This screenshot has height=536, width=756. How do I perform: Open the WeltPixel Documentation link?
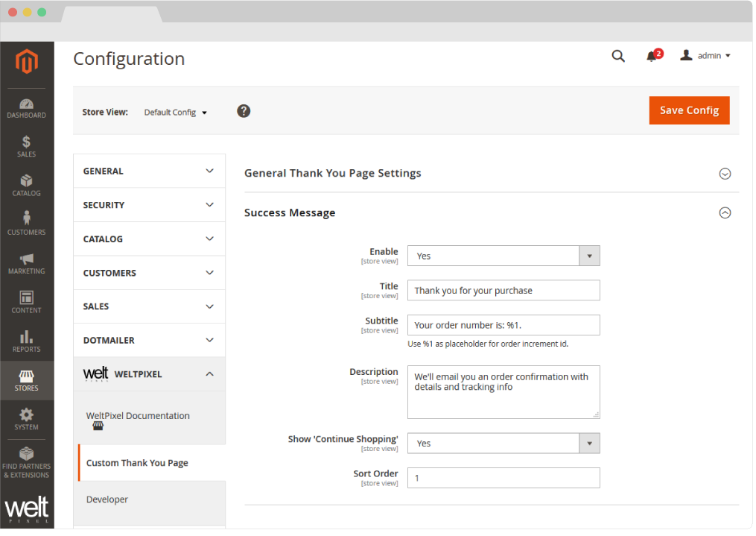[138, 415]
